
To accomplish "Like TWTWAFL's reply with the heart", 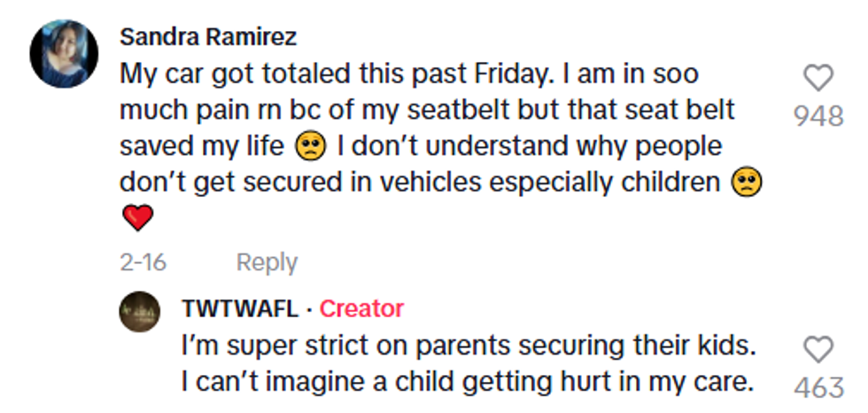I will pyautogui.click(x=818, y=350).
